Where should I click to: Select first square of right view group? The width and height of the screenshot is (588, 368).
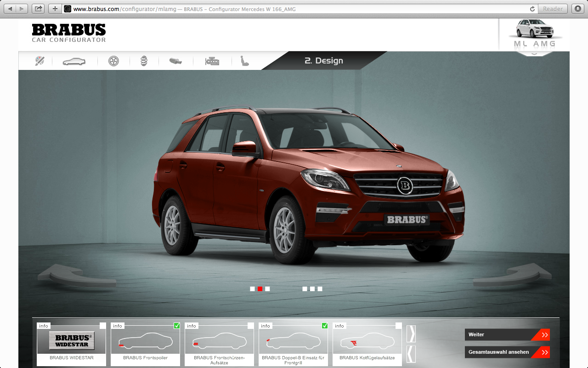[x=305, y=289]
